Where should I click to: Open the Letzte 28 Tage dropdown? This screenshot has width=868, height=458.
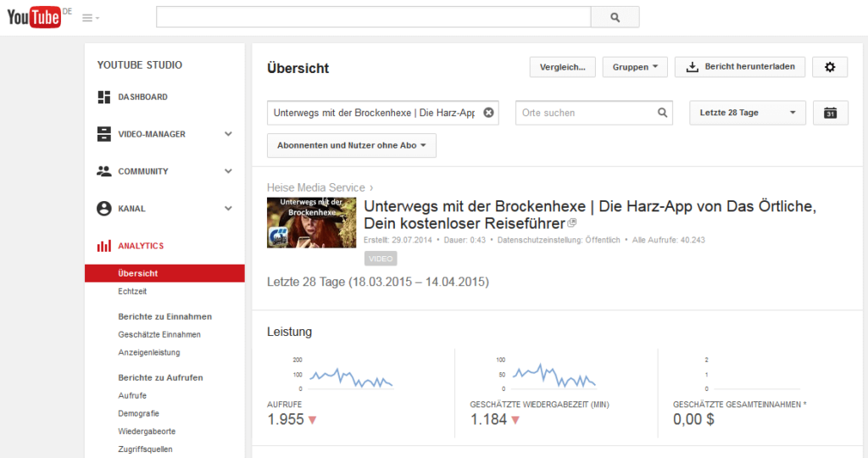[x=748, y=113]
